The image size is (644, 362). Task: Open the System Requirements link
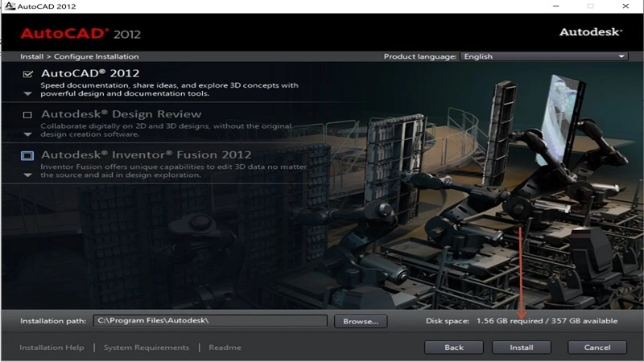(x=147, y=348)
